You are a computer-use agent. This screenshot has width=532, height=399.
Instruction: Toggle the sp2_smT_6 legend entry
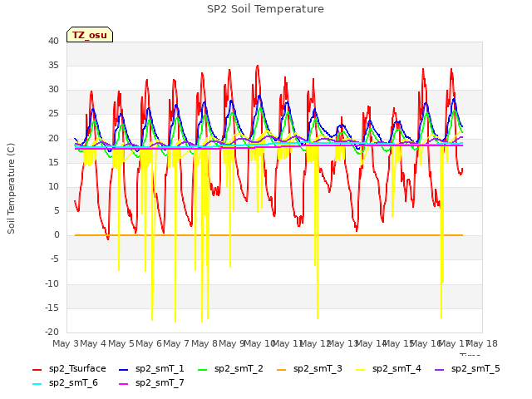pyautogui.click(x=65, y=382)
